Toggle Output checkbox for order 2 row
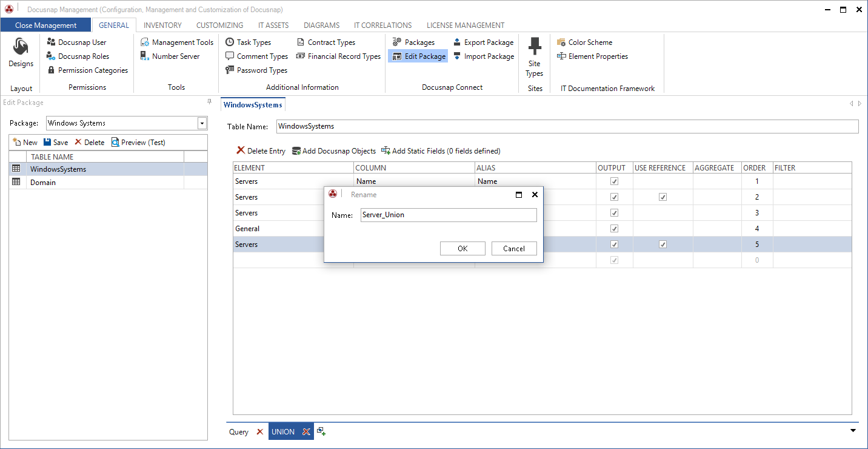868x449 pixels. 614,197
